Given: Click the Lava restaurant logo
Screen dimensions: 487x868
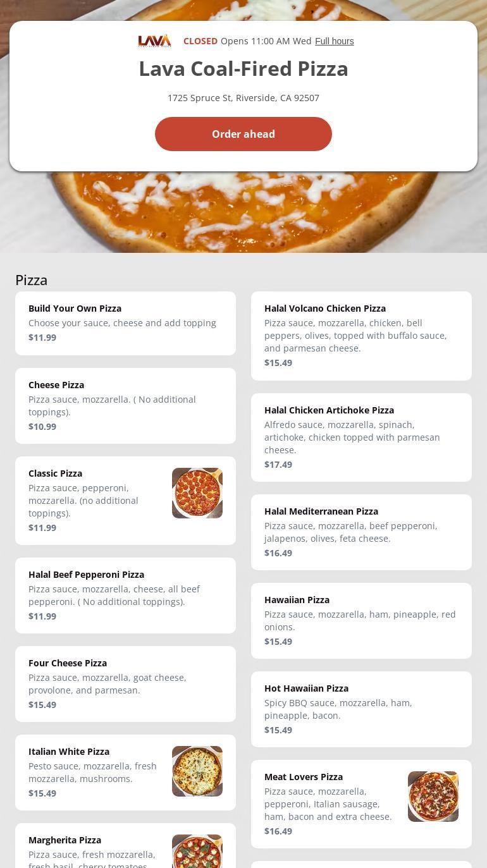Looking at the screenshot, I should point(154,41).
